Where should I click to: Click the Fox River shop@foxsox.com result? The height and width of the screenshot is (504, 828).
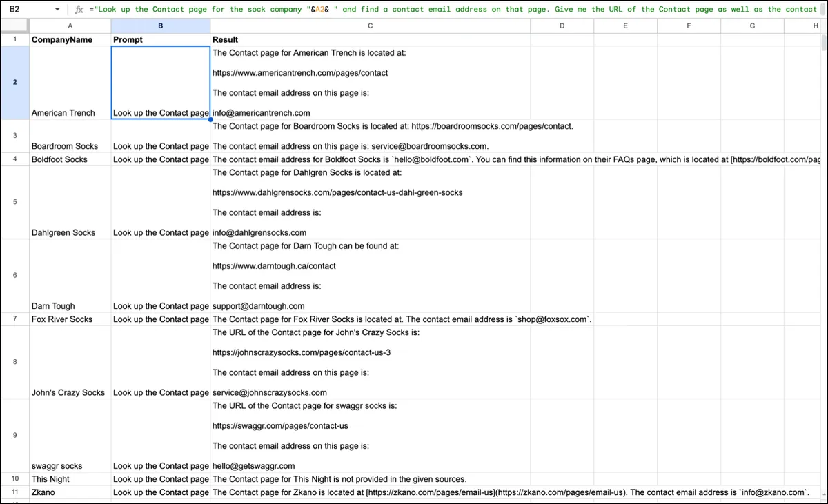point(402,319)
